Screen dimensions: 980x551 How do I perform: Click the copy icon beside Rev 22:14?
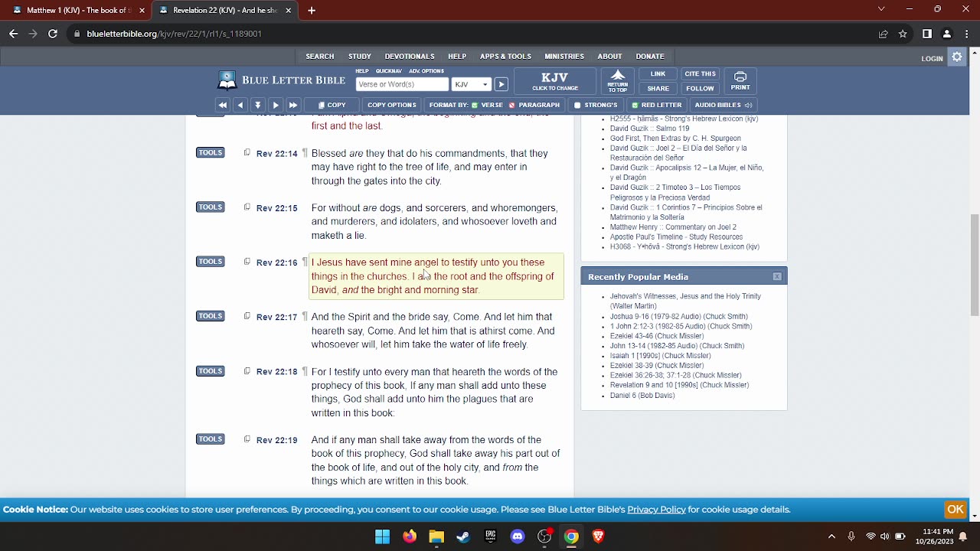247,153
